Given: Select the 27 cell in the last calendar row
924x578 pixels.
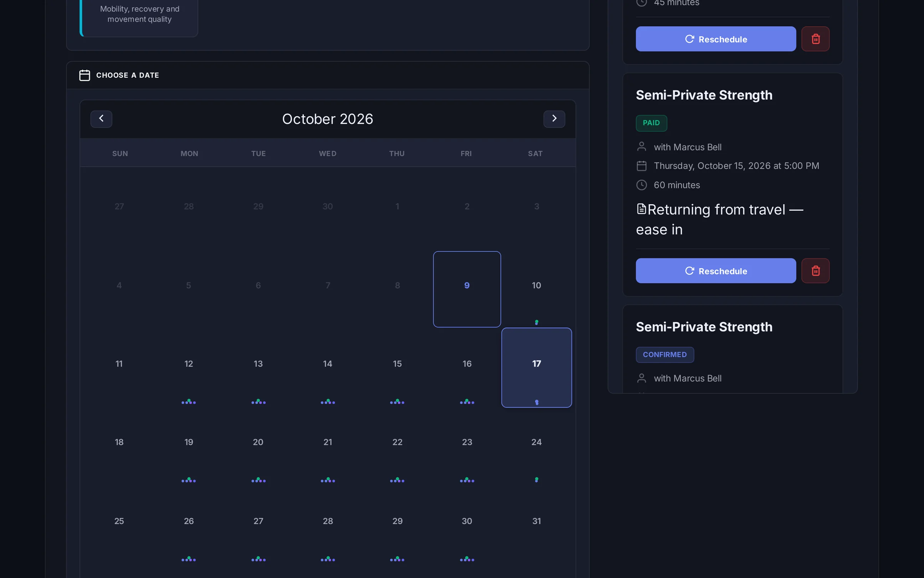Looking at the screenshot, I should point(258,524).
